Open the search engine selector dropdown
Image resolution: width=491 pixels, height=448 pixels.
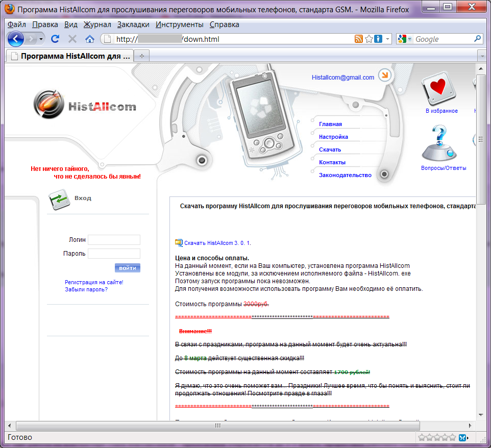[405, 39]
